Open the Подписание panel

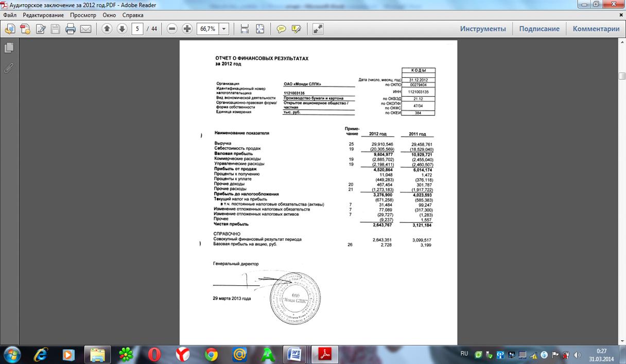[539, 29]
